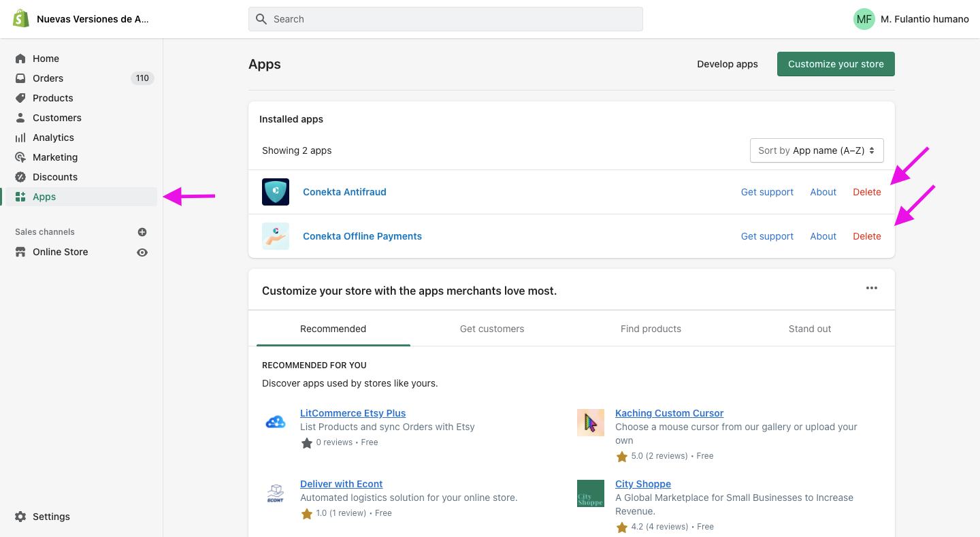Click the Settings gear icon
This screenshot has width=980, height=537.
coord(20,517)
